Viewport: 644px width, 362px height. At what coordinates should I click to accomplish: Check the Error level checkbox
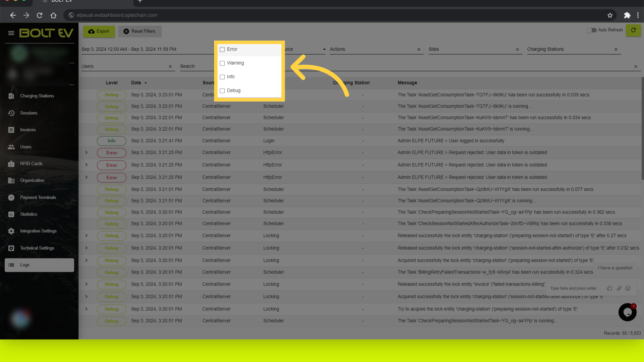pos(222,49)
